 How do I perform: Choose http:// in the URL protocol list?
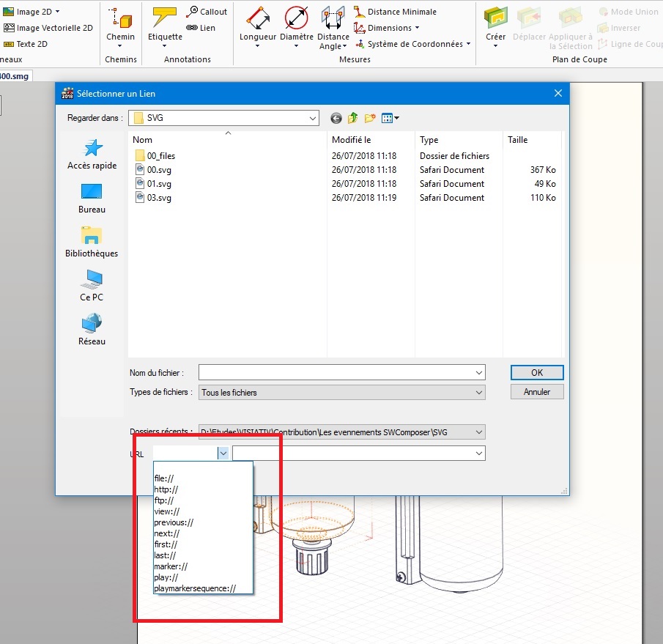point(166,489)
